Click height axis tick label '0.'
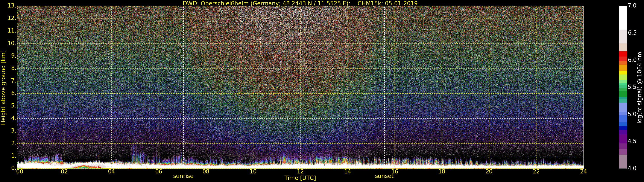This screenshot has width=644, height=182. (x=14, y=168)
